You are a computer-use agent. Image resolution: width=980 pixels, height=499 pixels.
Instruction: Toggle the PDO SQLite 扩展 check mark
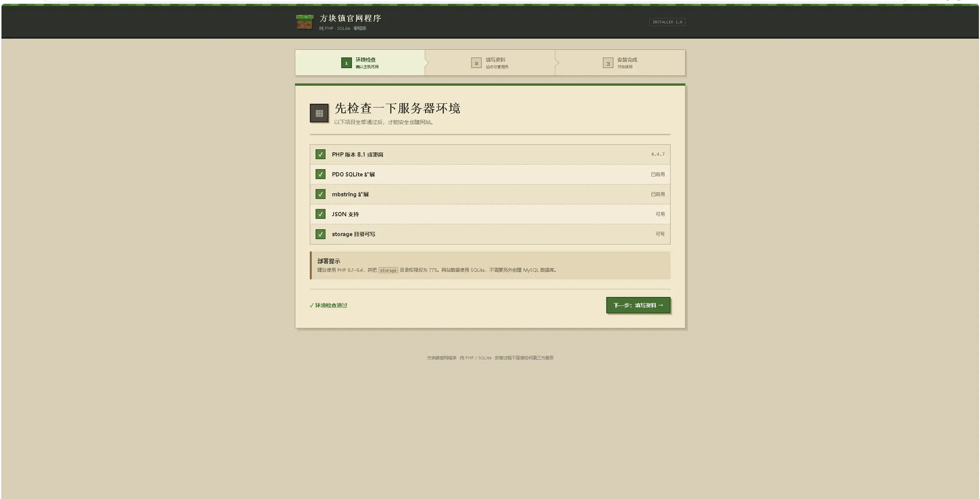(321, 174)
